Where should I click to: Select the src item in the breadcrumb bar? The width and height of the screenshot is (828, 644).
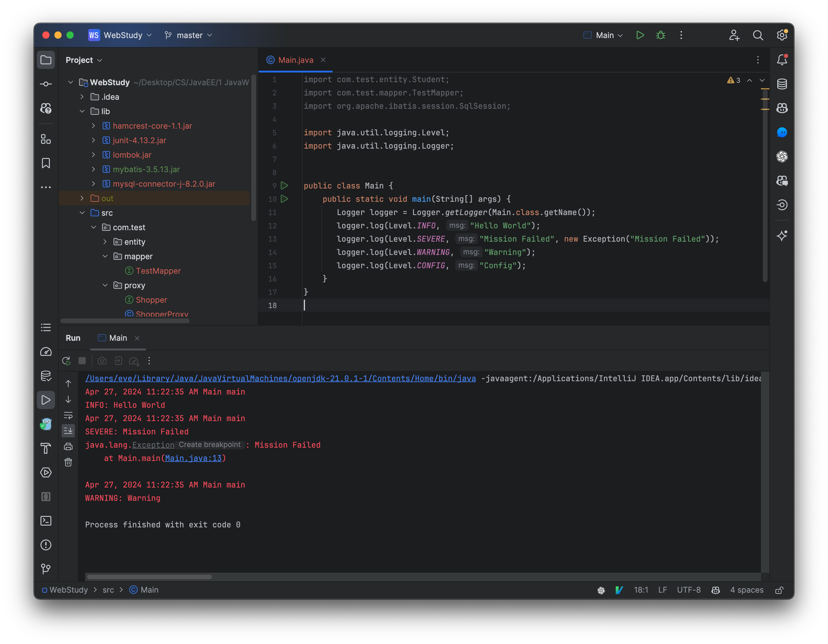(x=108, y=590)
